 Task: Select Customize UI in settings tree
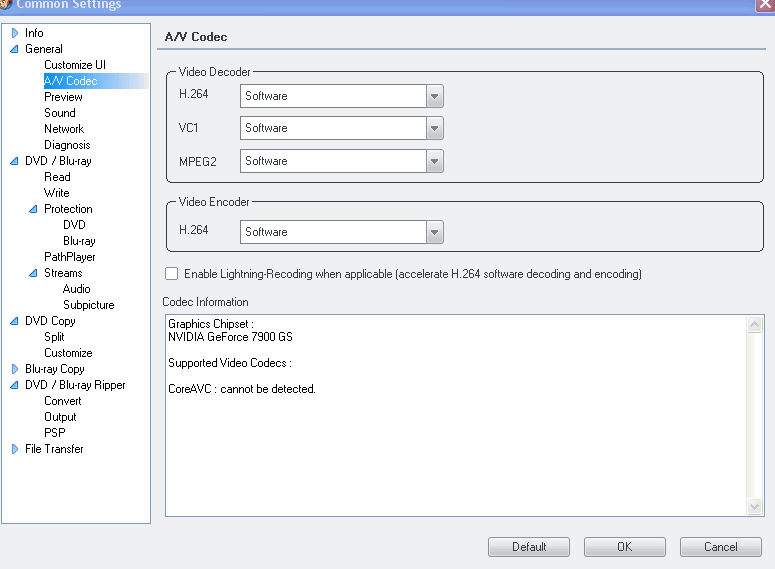click(74, 65)
